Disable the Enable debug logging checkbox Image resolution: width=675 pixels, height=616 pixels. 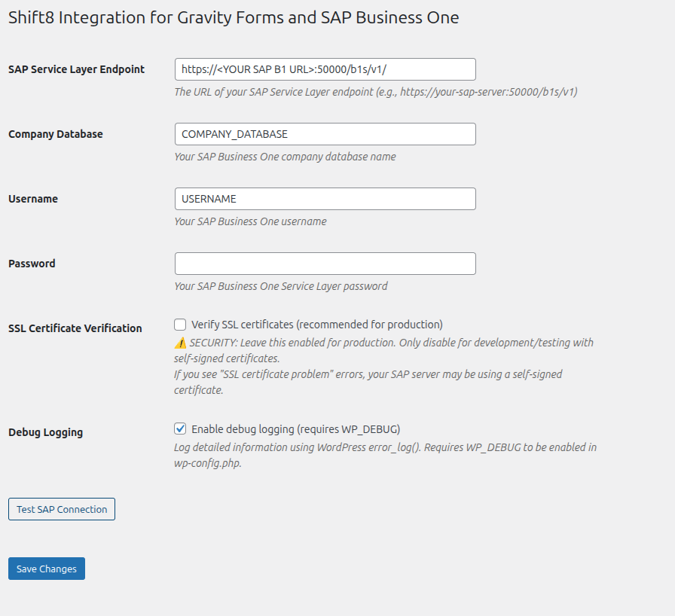[x=180, y=428]
